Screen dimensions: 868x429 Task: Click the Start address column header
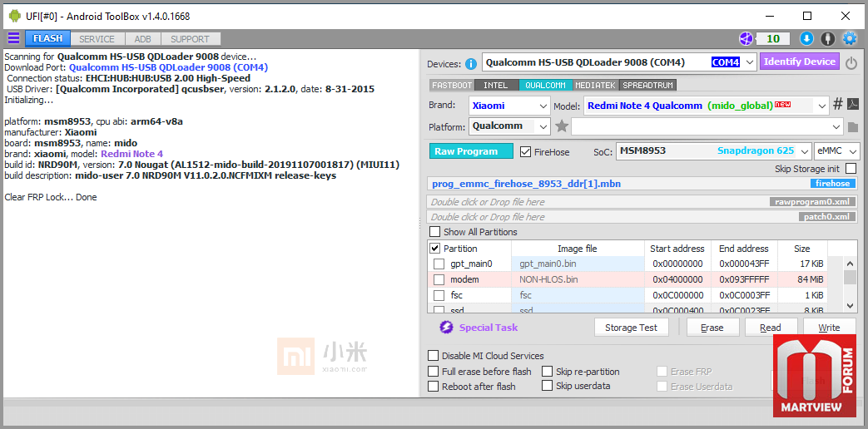pyautogui.click(x=677, y=249)
